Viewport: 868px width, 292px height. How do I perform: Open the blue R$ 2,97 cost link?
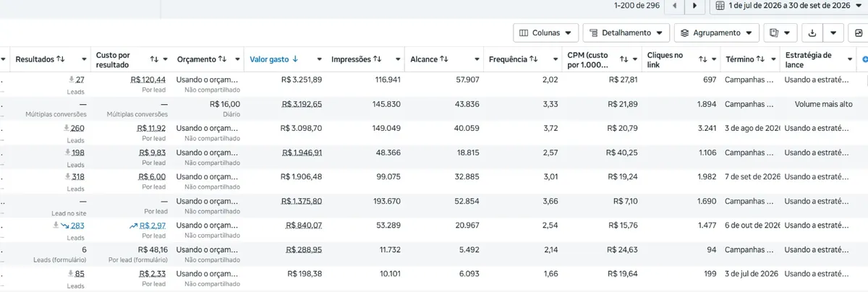click(153, 226)
